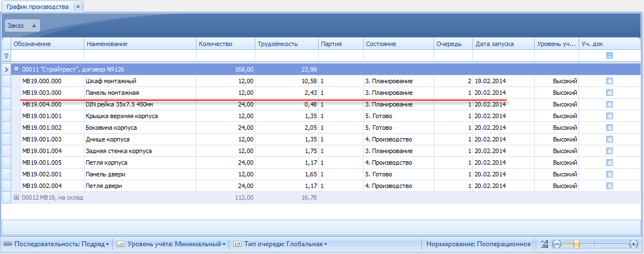Close the График производства tab
Image resolution: width=644 pixels, height=254 pixels.
click(x=78, y=7)
